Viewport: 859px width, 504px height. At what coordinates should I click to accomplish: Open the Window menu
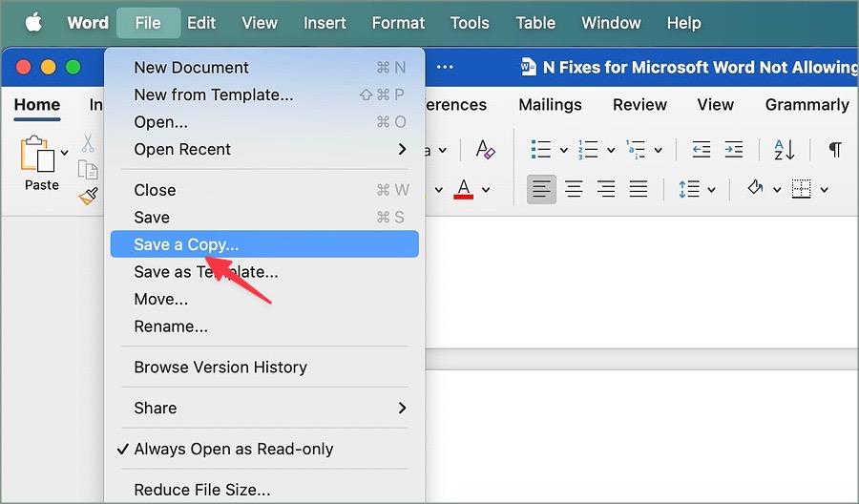point(611,23)
